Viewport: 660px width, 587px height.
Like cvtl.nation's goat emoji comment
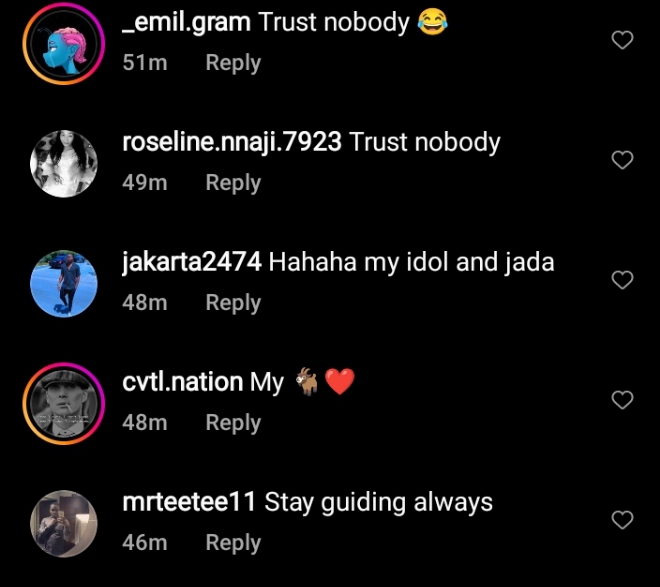pyautogui.click(x=622, y=400)
